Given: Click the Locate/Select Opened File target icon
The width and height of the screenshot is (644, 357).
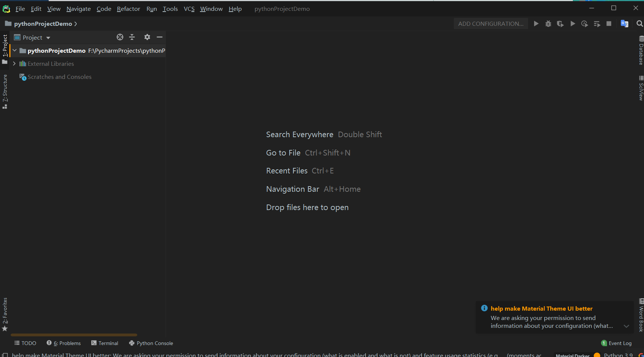Looking at the screenshot, I should click(x=120, y=37).
